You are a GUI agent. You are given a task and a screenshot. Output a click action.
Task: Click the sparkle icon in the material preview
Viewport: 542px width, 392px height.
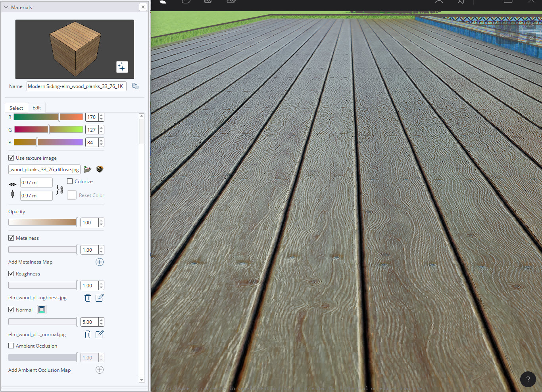pyautogui.click(x=122, y=67)
